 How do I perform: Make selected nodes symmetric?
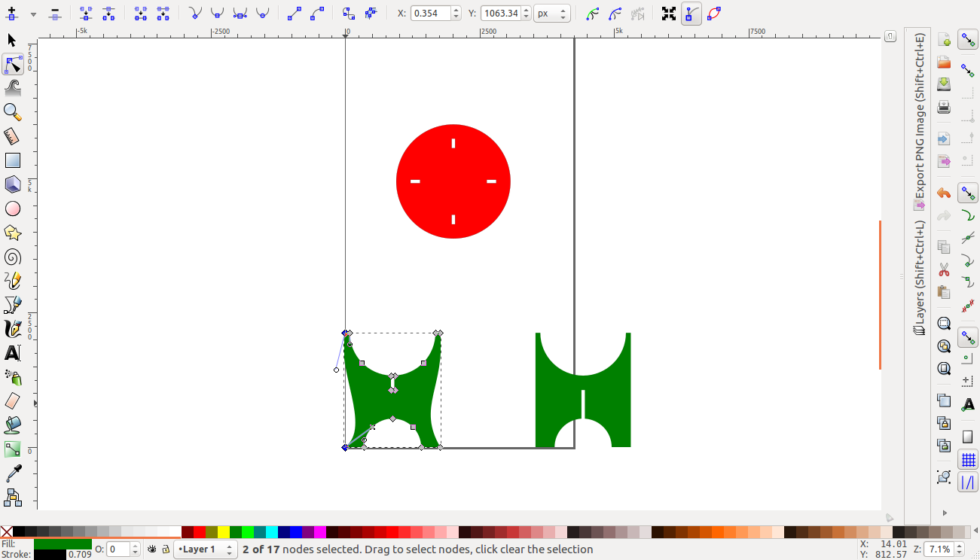coord(240,14)
